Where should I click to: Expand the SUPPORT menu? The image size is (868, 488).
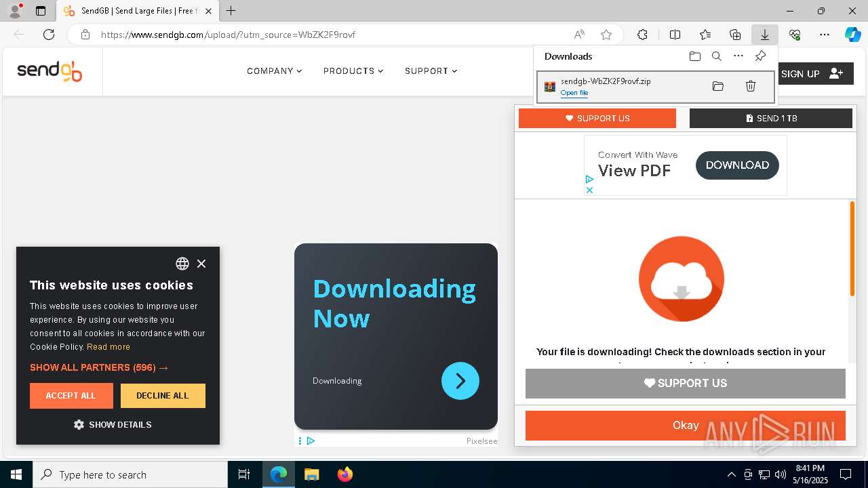click(x=431, y=71)
